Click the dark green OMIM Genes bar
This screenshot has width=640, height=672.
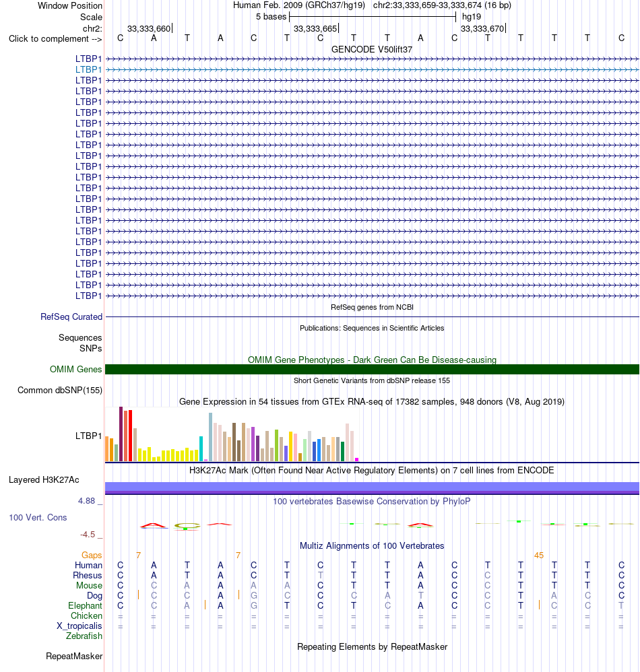372,369
